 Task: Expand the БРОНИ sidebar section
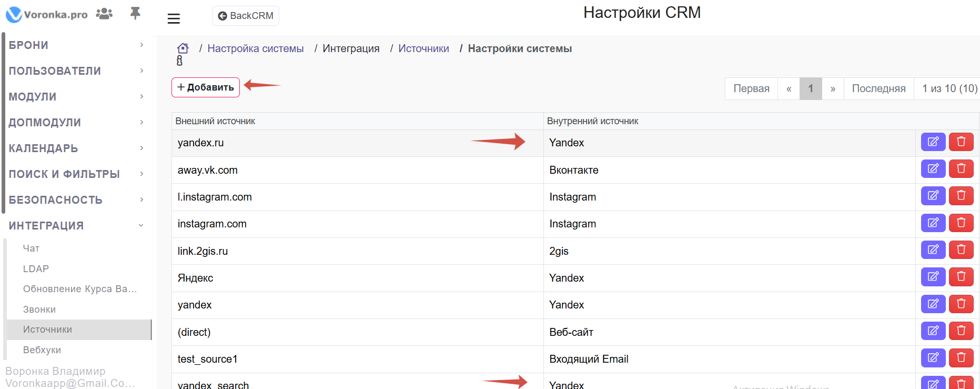tap(76, 45)
